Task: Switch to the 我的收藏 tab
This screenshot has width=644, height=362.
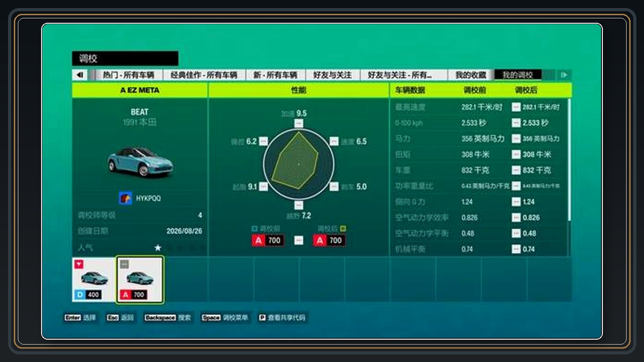Action: point(470,75)
